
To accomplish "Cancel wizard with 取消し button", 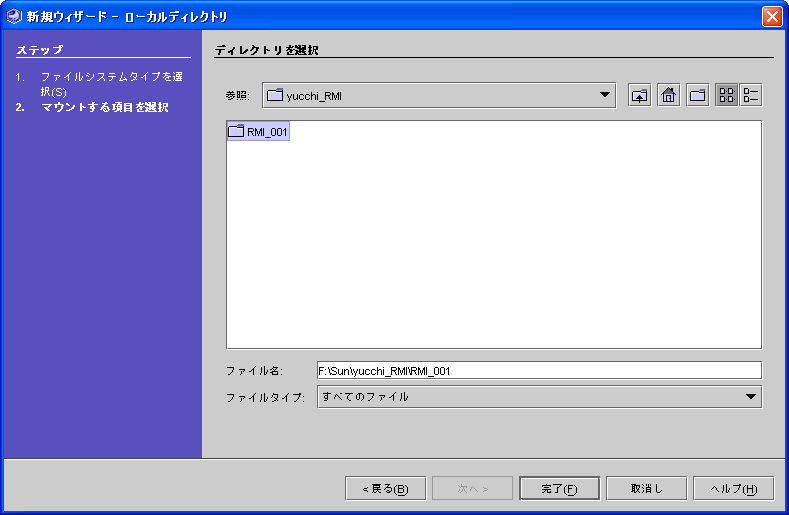I will pyautogui.click(x=646, y=488).
